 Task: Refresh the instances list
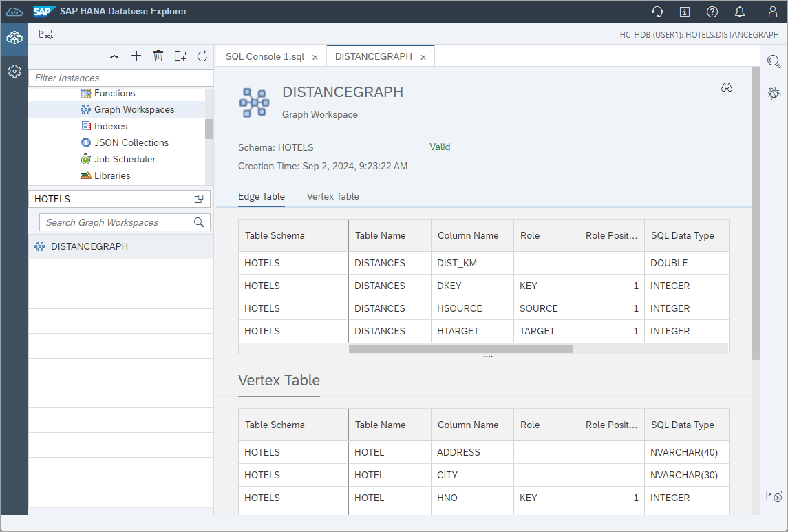pyautogui.click(x=202, y=56)
